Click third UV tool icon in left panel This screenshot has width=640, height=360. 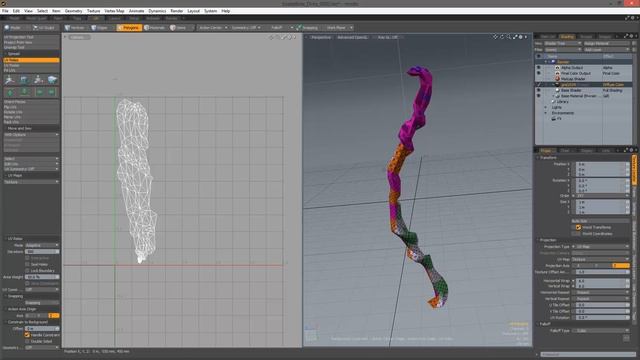38,80
